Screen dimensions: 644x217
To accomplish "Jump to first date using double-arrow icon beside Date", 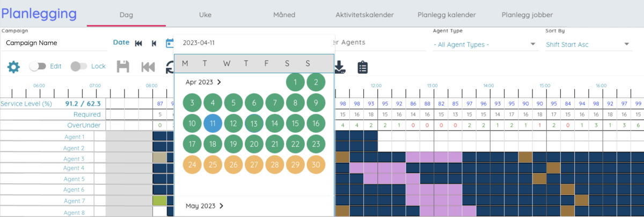I will pos(138,44).
